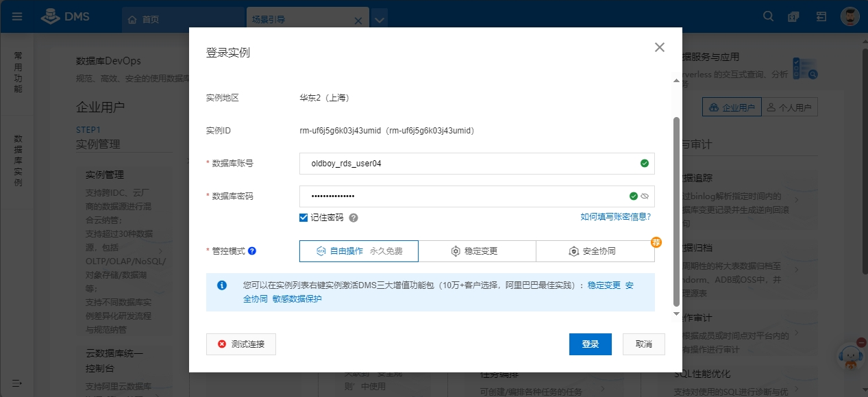Click the 测试连接 button
Image resolution: width=868 pixels, height=397 pixels.
coord(241,344)
